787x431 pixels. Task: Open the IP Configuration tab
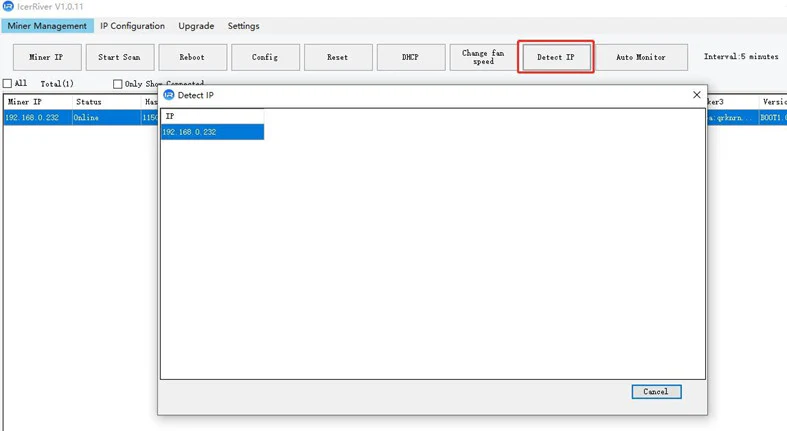(132, 26)
